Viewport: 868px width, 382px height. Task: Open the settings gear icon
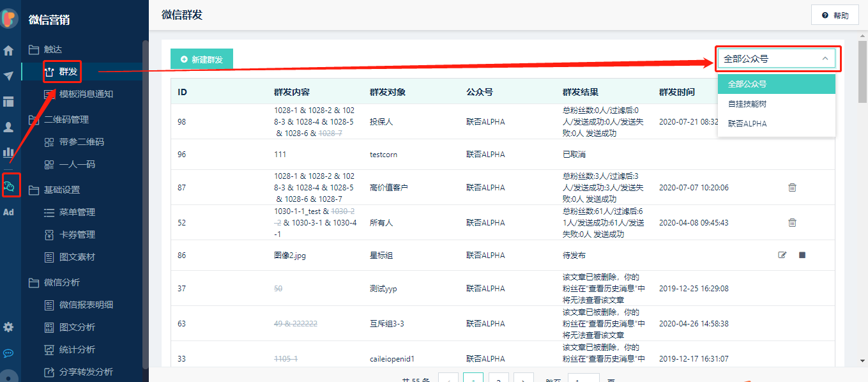click(x=8, y=327)
